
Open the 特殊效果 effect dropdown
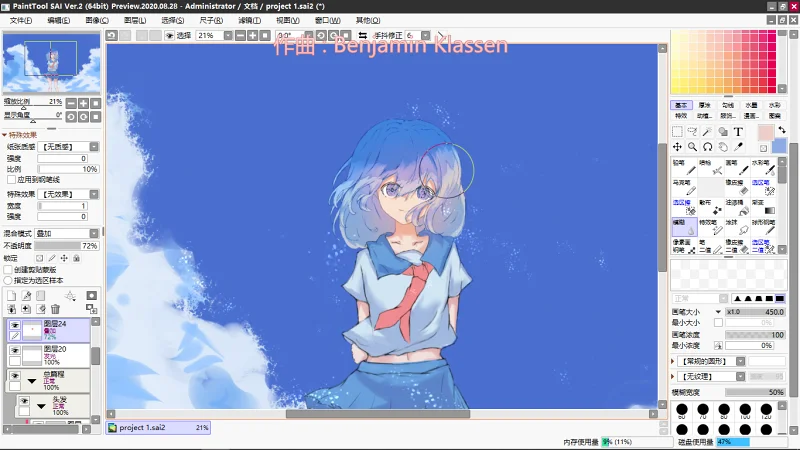point(94,194)
